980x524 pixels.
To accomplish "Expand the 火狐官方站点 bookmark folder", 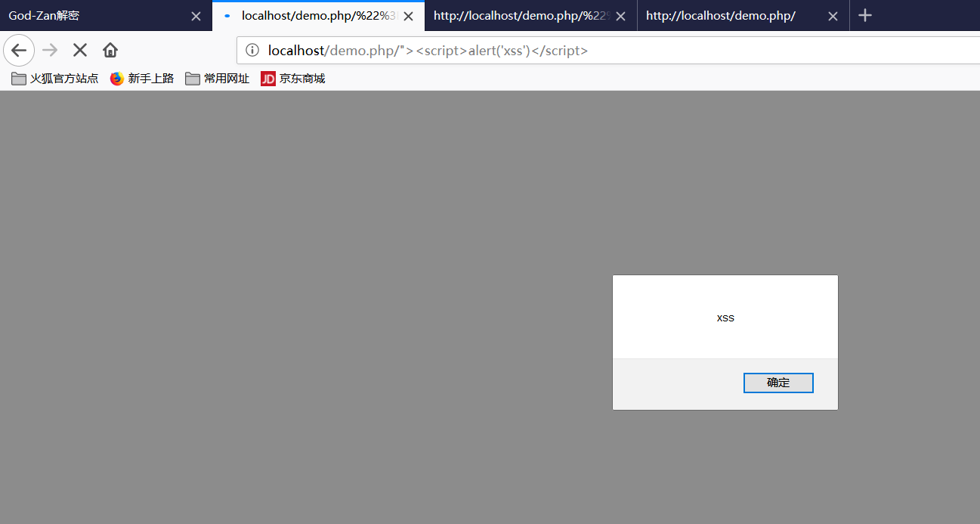I will tap(55, 79).
